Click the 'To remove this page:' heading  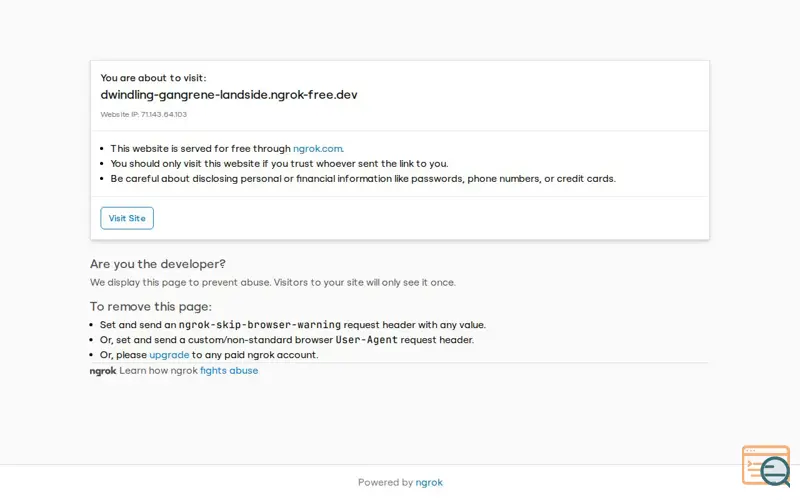coord(151,307)
